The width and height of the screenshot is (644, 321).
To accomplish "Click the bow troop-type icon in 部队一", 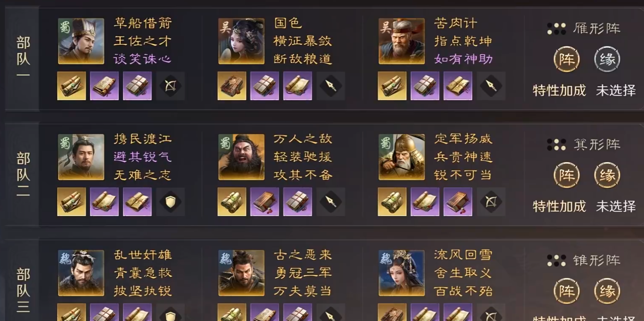I will [171, 86].
